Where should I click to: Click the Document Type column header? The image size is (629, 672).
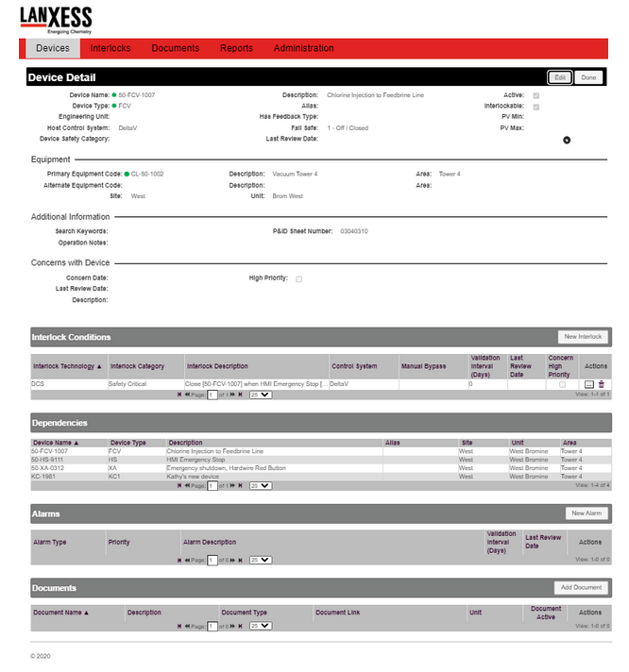click(x=244, y=613)
